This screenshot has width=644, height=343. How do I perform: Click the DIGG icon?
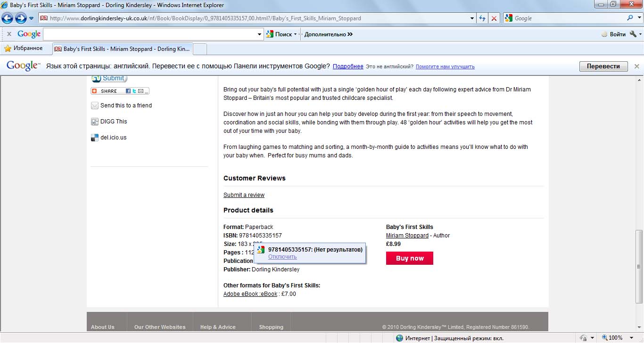(x=95, y=122)
